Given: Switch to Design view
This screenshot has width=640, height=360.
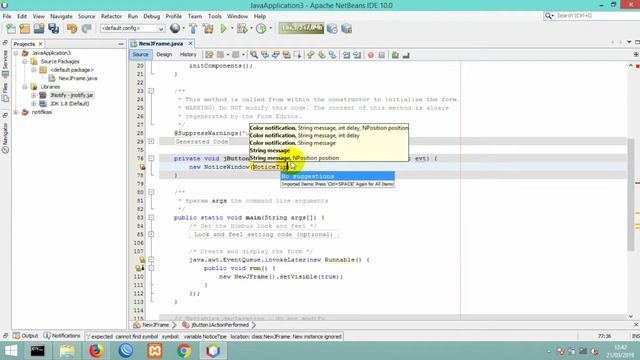Looking at the screenshot, I should (x=164, y=55).
